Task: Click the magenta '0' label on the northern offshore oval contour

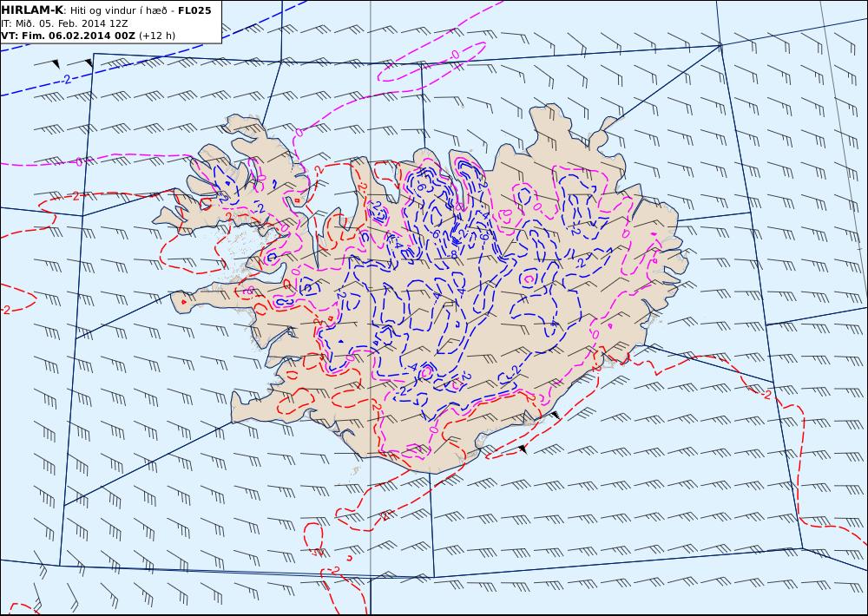Action: tap(455, 55)
